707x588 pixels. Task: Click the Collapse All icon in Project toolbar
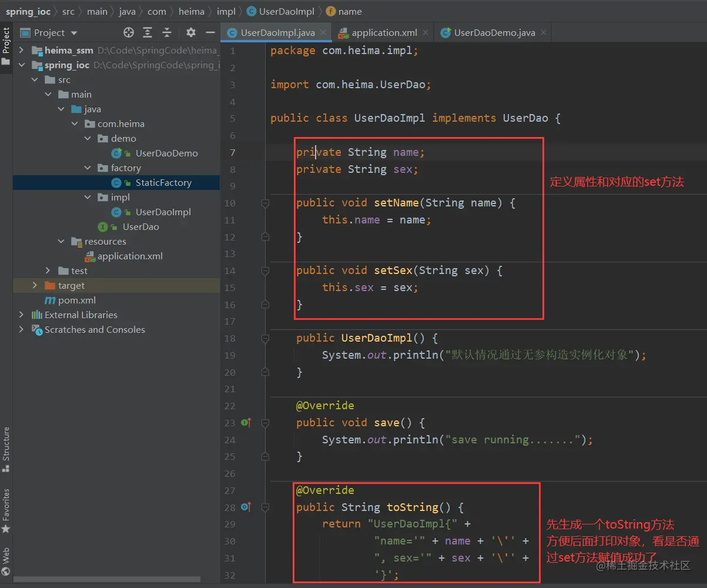pos(167,33)
